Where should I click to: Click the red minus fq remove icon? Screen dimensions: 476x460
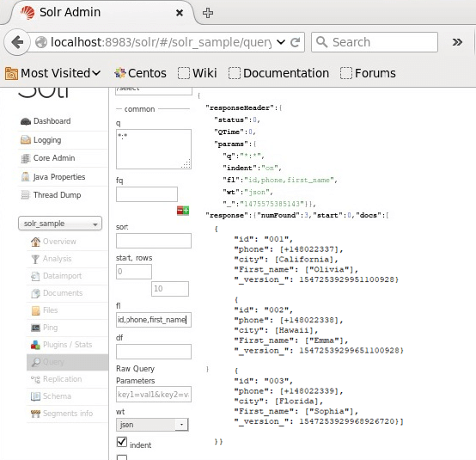tap(180, 211)
